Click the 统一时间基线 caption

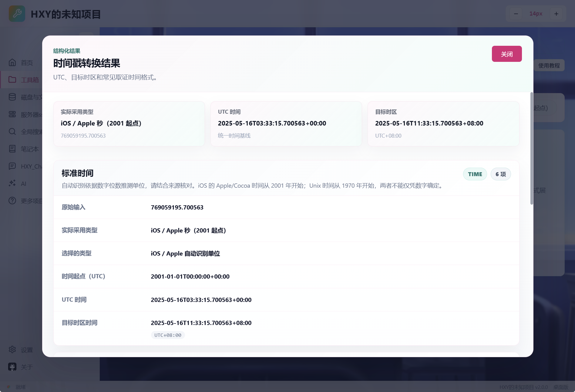234,136
